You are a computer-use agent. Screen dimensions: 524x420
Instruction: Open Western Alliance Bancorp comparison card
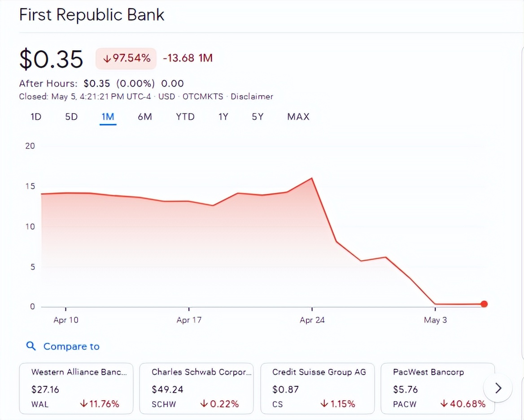(76, 389)
